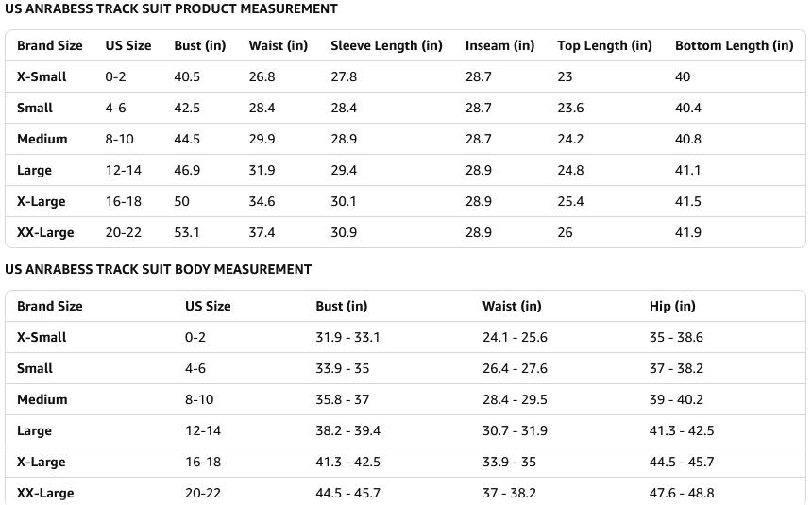This screenshot has height=505, width=812.
Task: Click the 'Inseam (in)' column header
Action: coord(499,46)
